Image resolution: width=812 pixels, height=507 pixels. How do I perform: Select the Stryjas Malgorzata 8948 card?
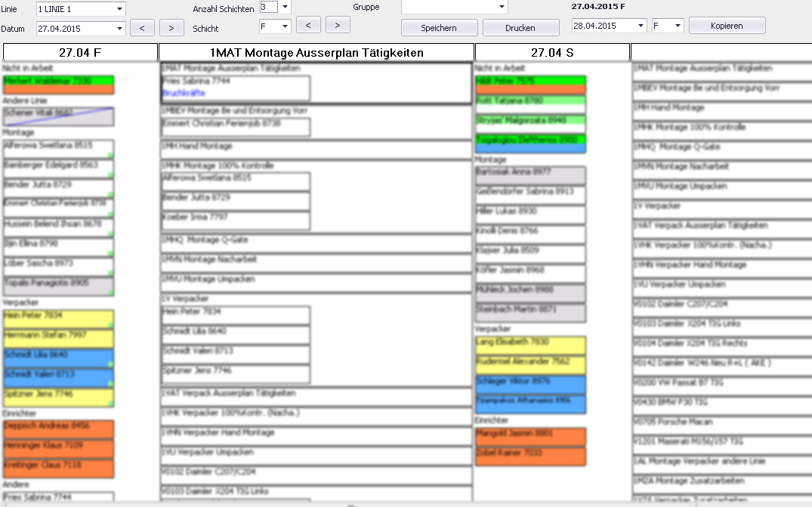click(x=531, y=124)
